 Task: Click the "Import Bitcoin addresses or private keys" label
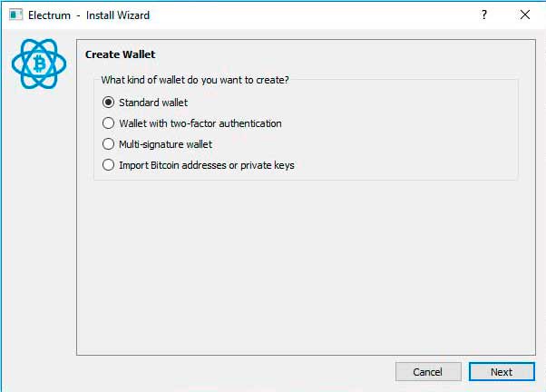click(x=207, y=165)
